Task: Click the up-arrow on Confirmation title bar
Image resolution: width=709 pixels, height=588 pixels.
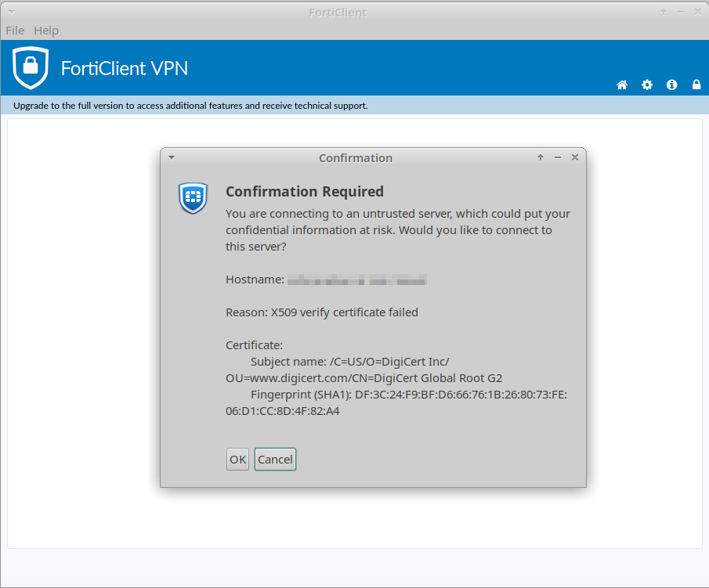Action: (x=541, y=157)
